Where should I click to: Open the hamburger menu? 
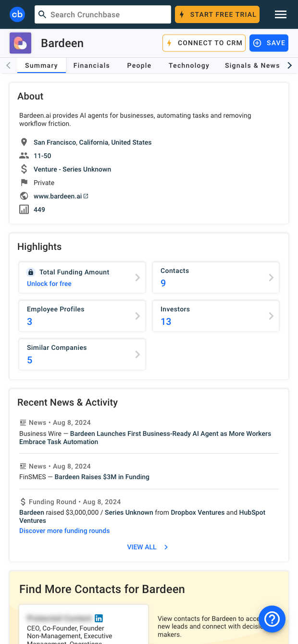point(281,14)
